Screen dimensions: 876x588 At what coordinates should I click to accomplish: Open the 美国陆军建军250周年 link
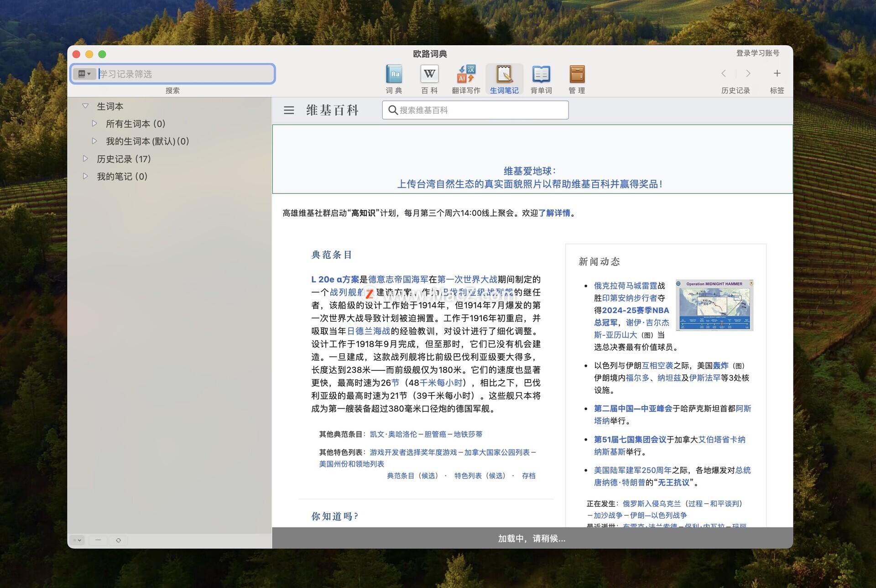pos(632,470)
